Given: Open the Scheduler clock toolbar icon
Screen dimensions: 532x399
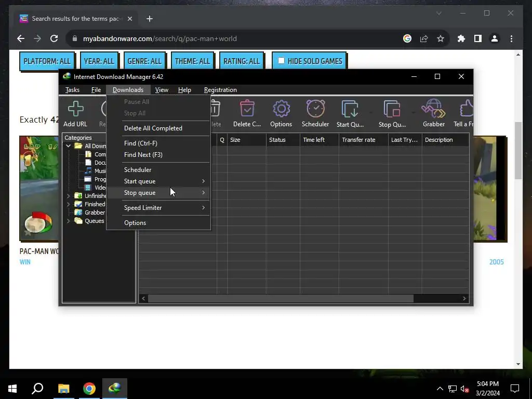Looking at the screenshot, I should coord(315,114).
